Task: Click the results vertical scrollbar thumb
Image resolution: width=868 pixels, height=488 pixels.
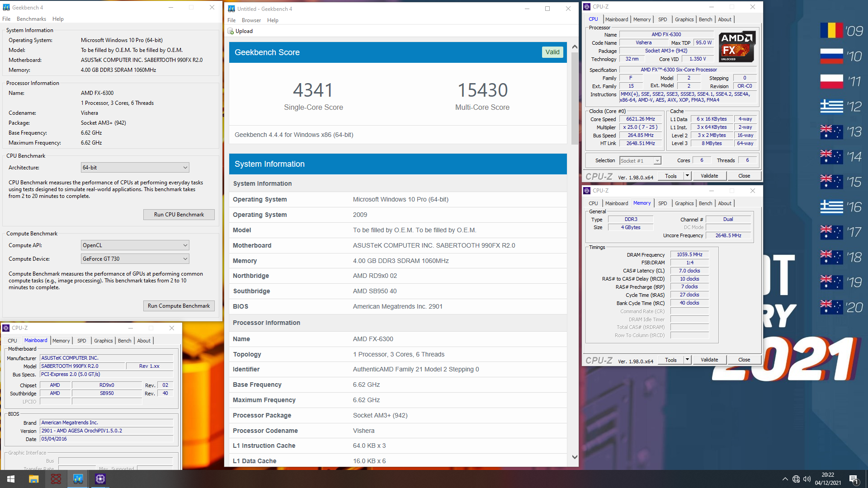Action: [x=575, y=98]
